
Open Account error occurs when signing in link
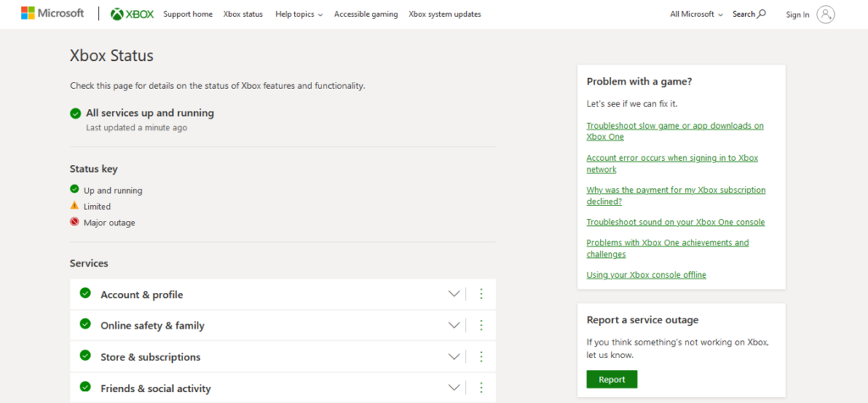tap(672, 163)
